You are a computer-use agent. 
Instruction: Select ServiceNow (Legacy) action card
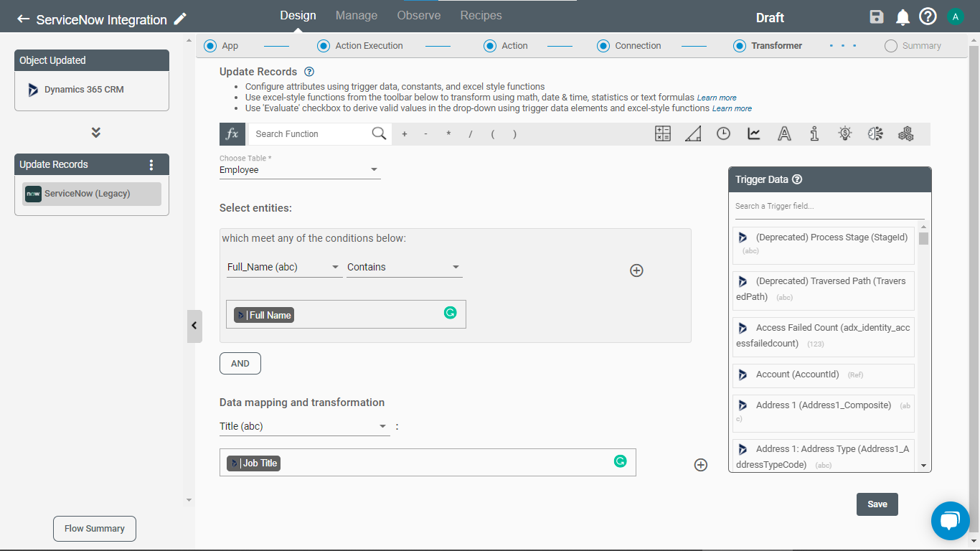(92, 194)
